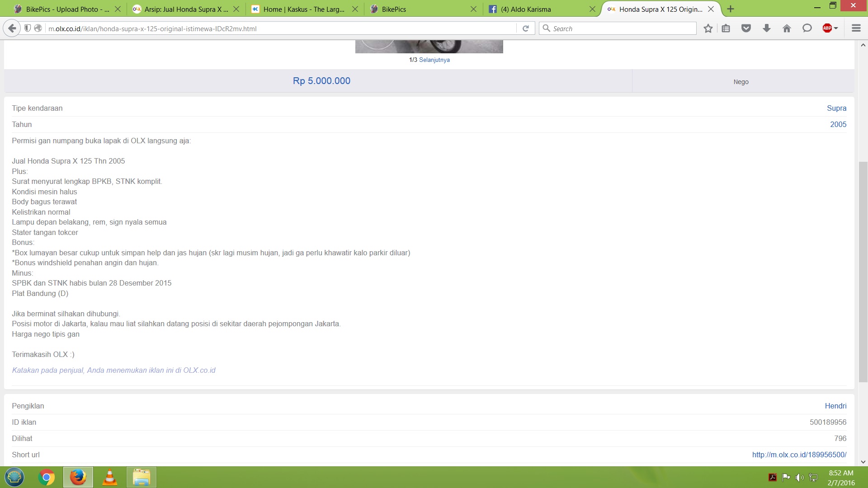Bookmark this page with the star icon
The height and width of the screenshot is (488, 868).
point(708,28)
